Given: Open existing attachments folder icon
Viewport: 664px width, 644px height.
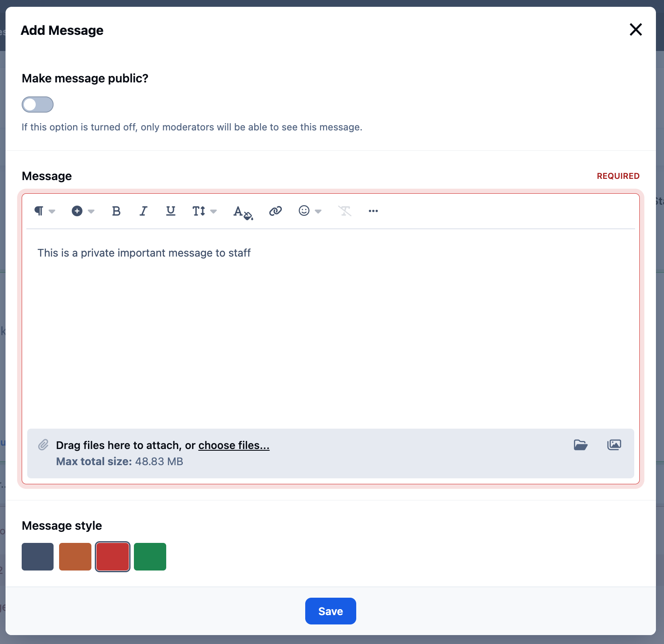Looking at the screenshot, I should tap(581, 445).
